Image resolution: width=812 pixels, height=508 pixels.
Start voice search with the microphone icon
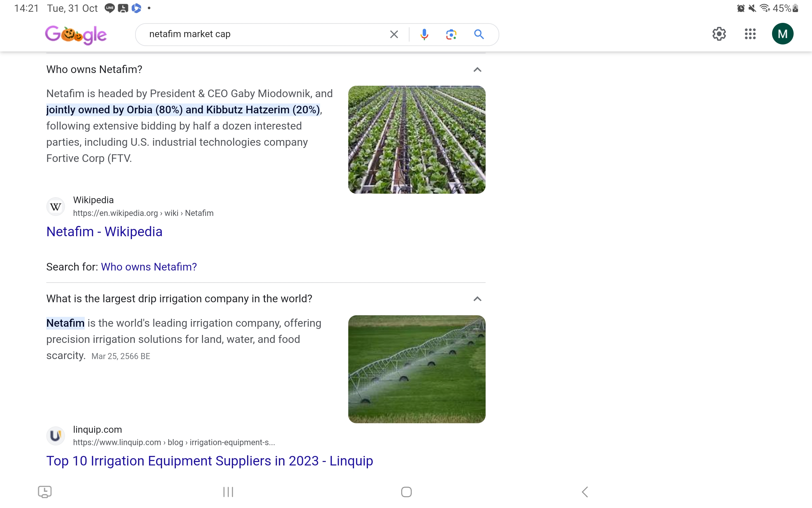click(x=424, y=34)
